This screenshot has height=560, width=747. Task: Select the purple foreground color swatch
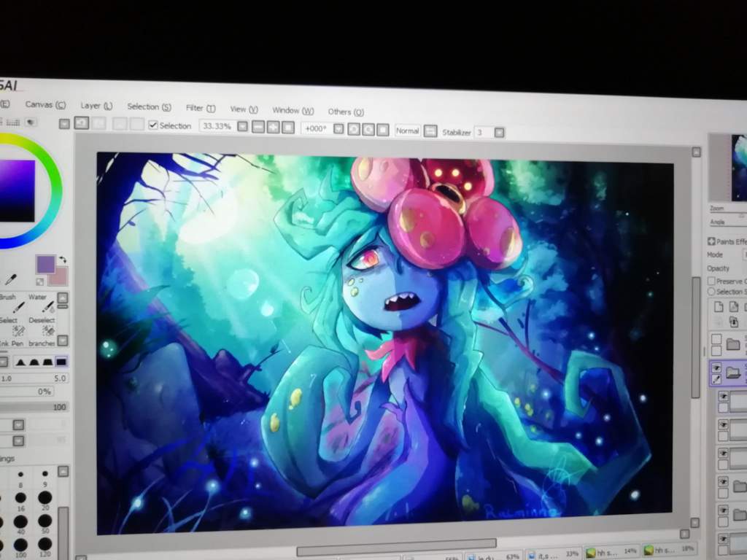tap(45, 264)
